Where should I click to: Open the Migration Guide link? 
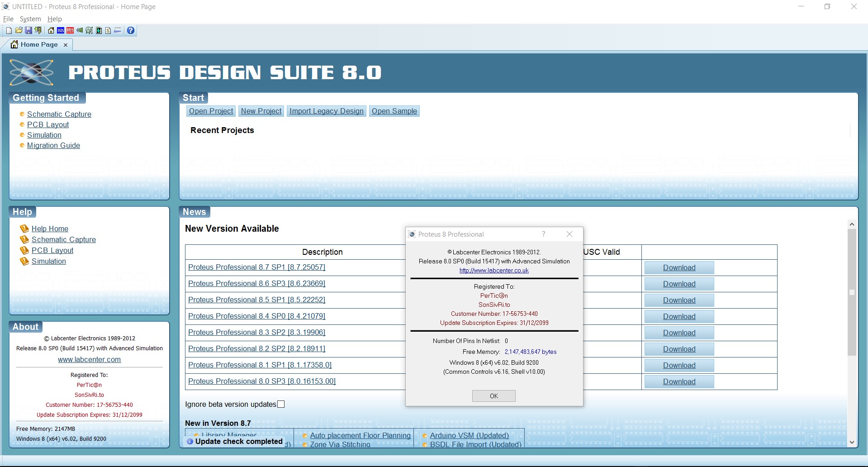pyautogui.click(x=53, y=145)
